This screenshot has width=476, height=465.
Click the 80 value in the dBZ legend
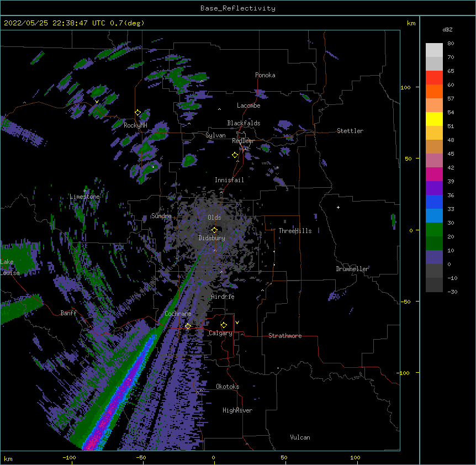[x=451, y=44]
